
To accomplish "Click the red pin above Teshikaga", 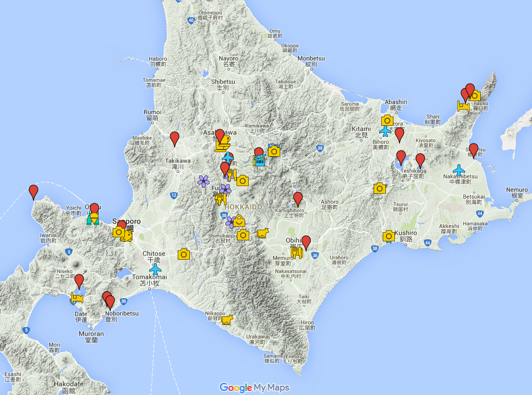I will click(x=420, y=160).
